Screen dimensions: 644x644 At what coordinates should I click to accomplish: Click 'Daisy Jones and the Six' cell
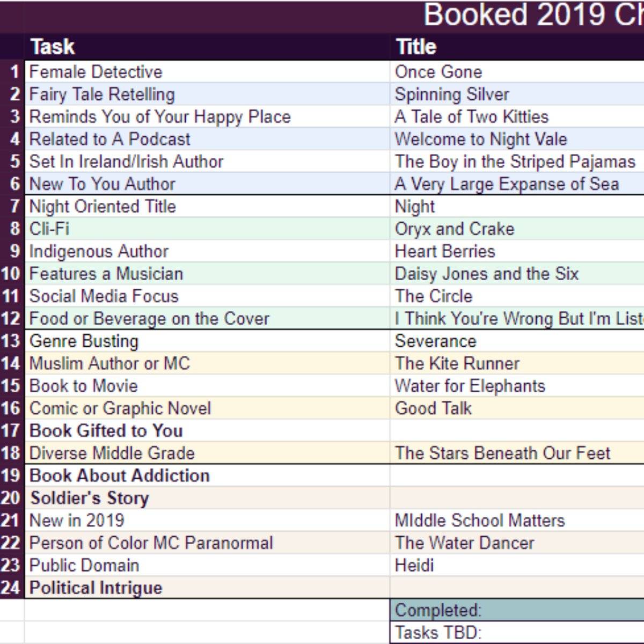pos(516,274)
